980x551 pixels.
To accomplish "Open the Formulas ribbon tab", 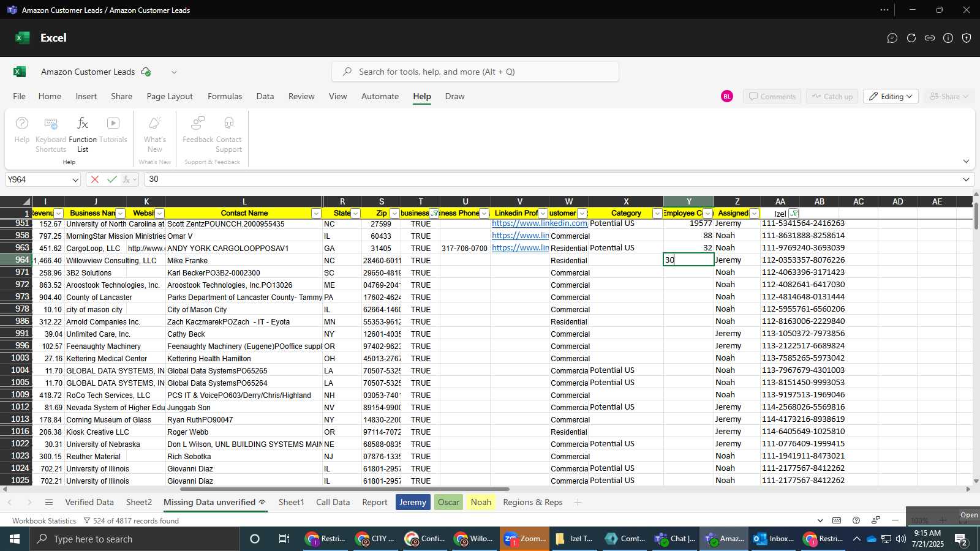I will coord(225,96).
